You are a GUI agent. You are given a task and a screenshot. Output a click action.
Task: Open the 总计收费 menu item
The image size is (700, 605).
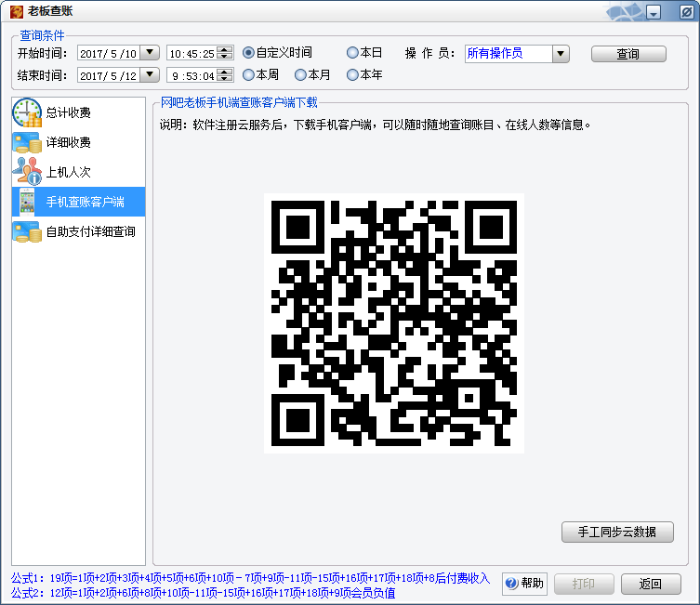click(x=79, y=112)
